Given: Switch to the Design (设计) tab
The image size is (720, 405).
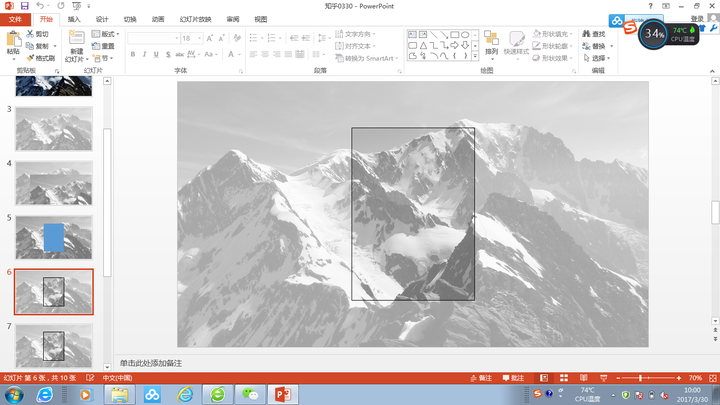Looking at the screenshot, I should pyautogui.click(x=102, y=19).
